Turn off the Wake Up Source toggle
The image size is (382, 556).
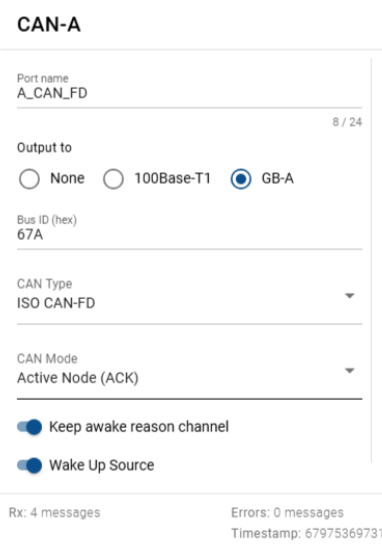[x=29, y=465]
